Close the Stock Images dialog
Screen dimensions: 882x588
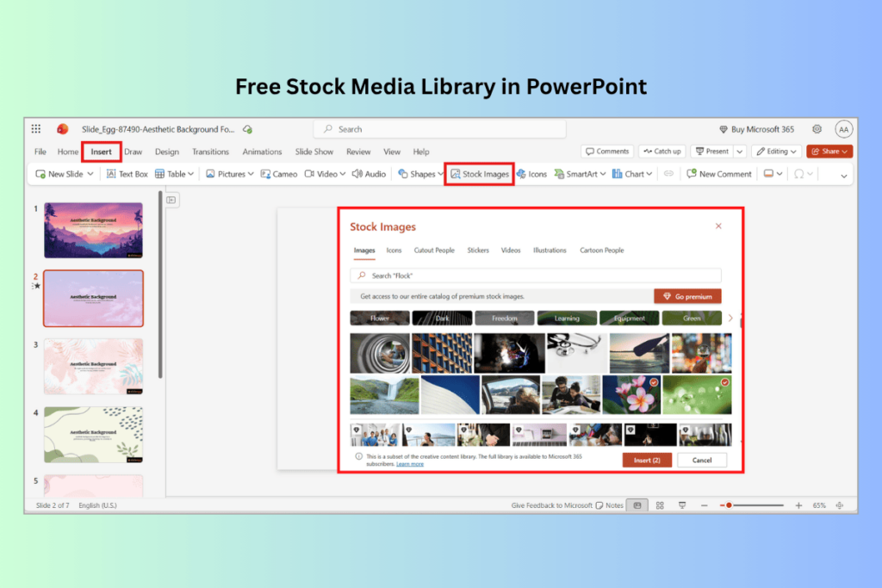tap(718, 226)
